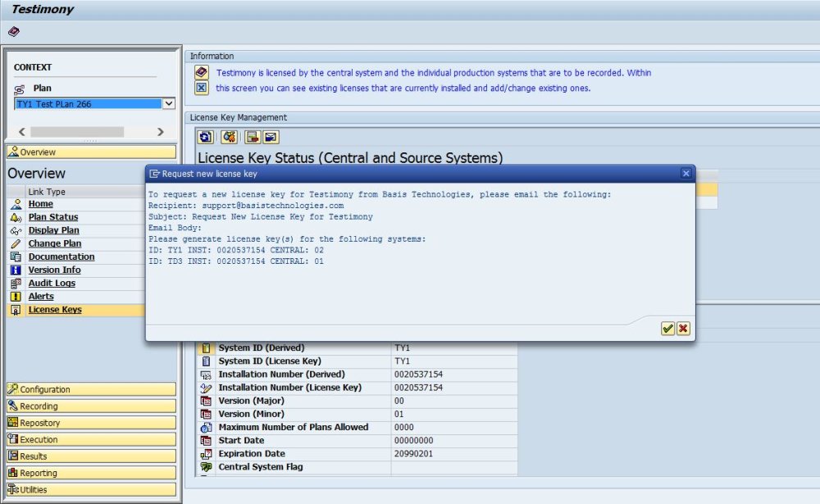This screenshot has height=504, width=820.
Task: Click the support@basistechnologies.com recipient line
Action: click(x=246, y=206)
